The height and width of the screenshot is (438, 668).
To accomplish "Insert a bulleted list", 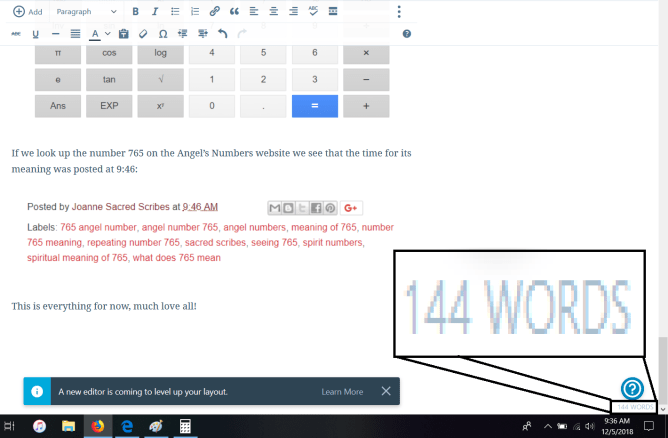I will coord(175,12).
